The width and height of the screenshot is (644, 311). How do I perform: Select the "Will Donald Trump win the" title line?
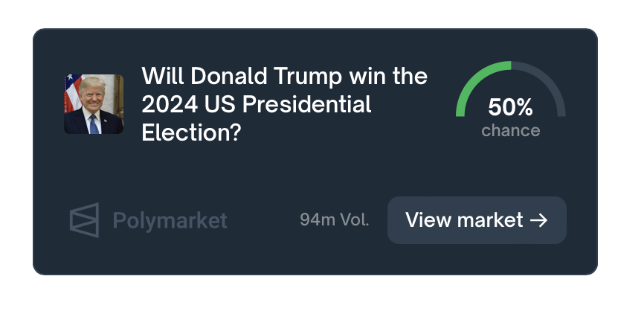(x=285, y=76)
